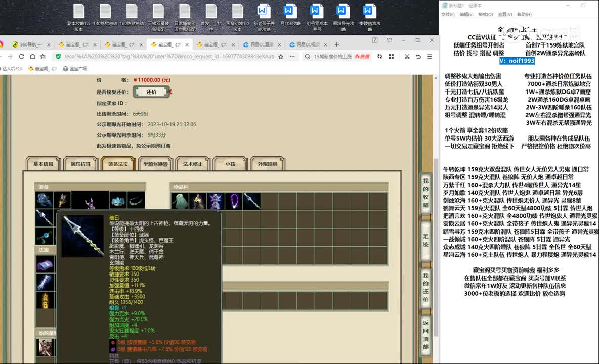Open address bar more options ellipsis
The height and width of the screenshot is (364, 599).
point(292,57)
